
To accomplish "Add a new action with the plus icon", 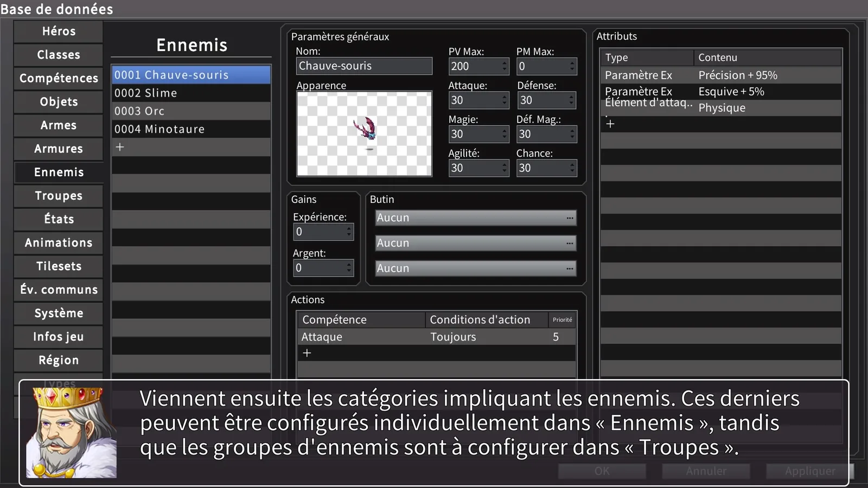I will (307, 353).
